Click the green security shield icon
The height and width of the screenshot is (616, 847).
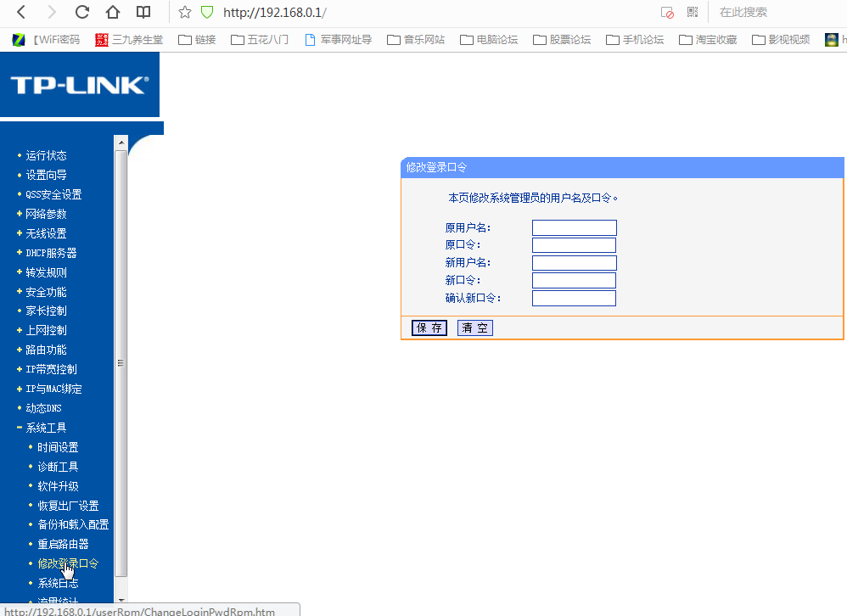[207, 13]
